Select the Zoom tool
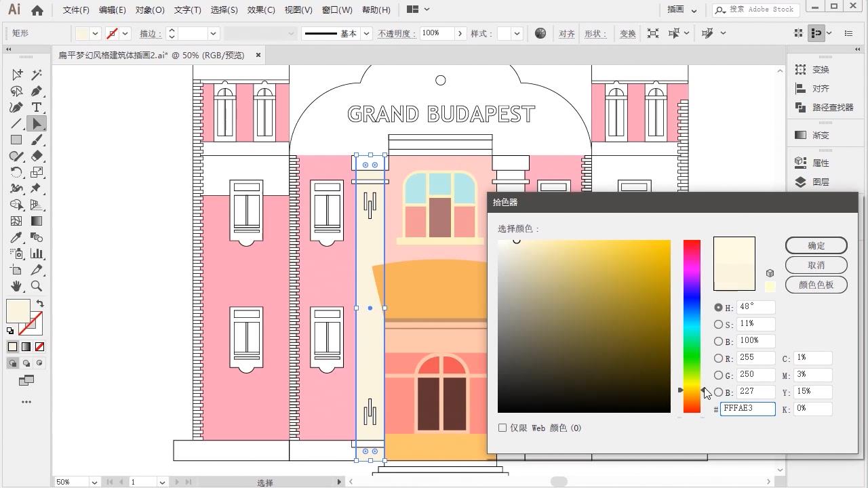 click(37, 286)
